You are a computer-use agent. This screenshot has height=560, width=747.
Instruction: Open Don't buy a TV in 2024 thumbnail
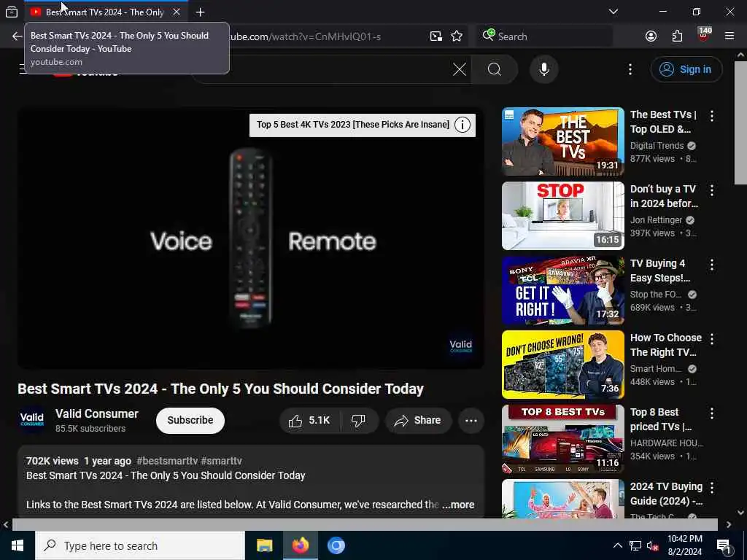pyautogui.click(x=562, y=216)
